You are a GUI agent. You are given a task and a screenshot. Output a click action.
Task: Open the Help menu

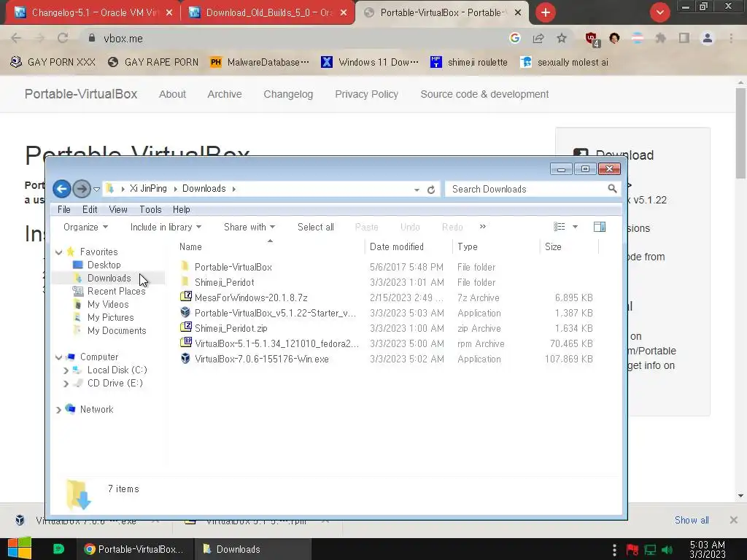tap(182, 209)
